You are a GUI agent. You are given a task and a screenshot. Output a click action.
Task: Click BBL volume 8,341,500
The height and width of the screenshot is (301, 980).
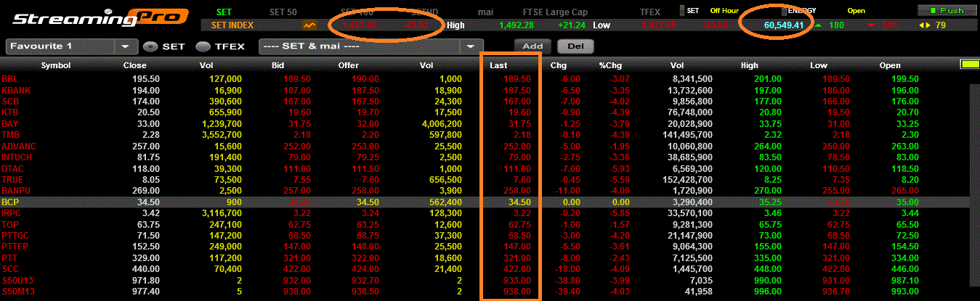coord(692,78)
